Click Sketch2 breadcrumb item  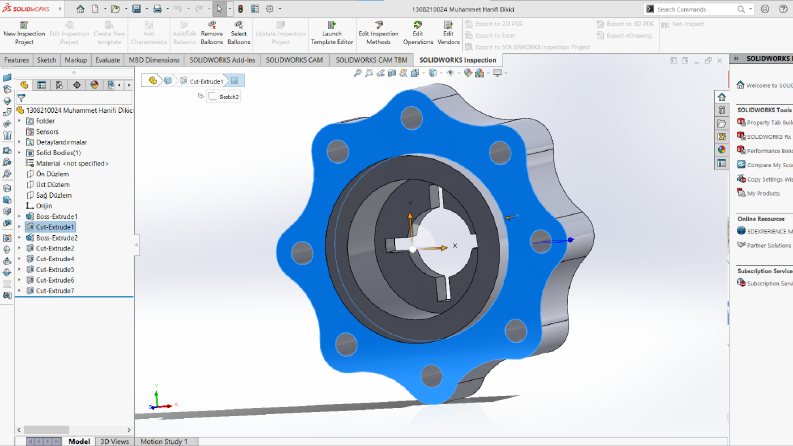224,97
